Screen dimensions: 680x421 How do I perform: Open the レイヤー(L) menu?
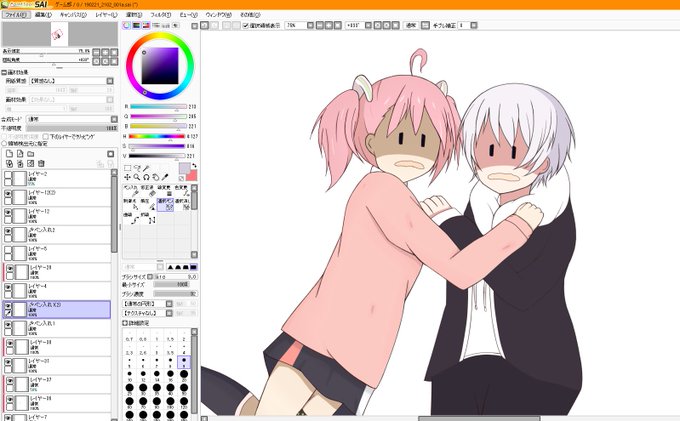[x=106, y=15]
